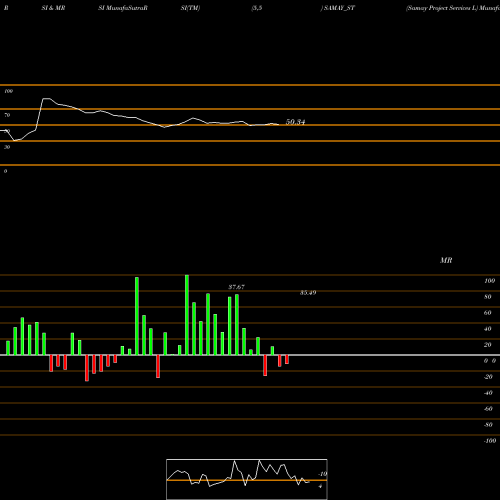Click the 'Samay Project Services L' header text
The image size is (500, 500).
click(442, 8)
